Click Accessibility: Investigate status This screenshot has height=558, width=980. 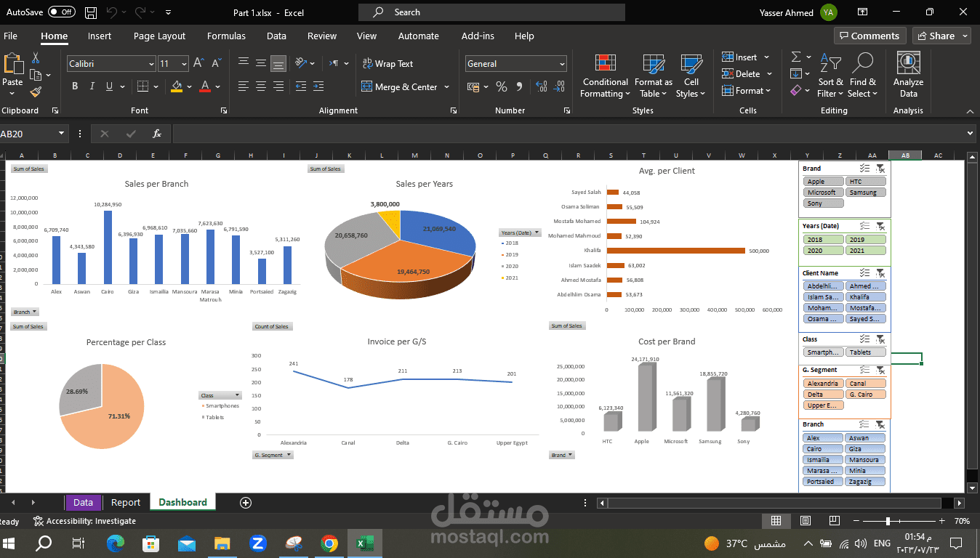(x=84, y=521)
